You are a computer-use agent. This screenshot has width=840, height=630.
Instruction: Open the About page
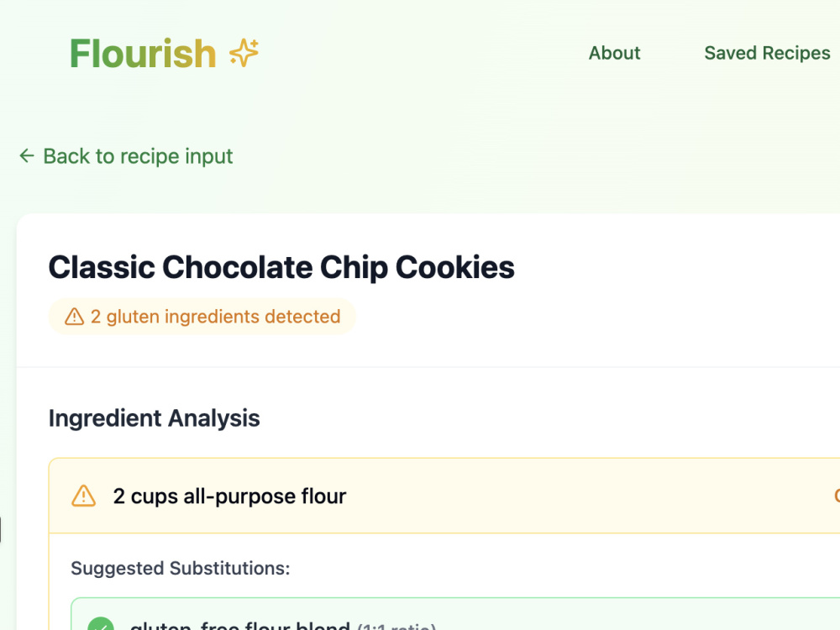pos(614,53)
